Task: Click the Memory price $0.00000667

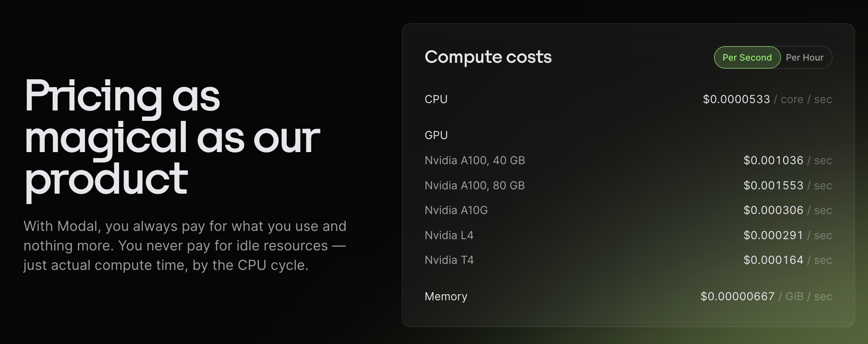Action: 737,296
